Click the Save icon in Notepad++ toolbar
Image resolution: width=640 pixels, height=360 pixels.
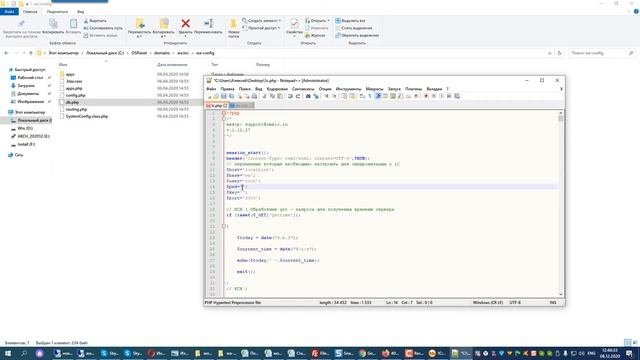coord(224,96)
